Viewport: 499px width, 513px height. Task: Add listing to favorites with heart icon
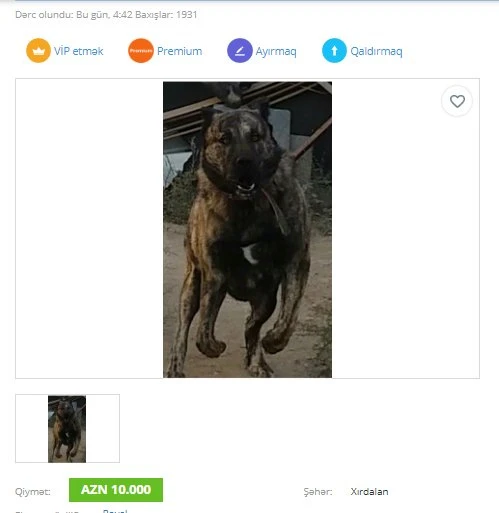pos(457,101)
